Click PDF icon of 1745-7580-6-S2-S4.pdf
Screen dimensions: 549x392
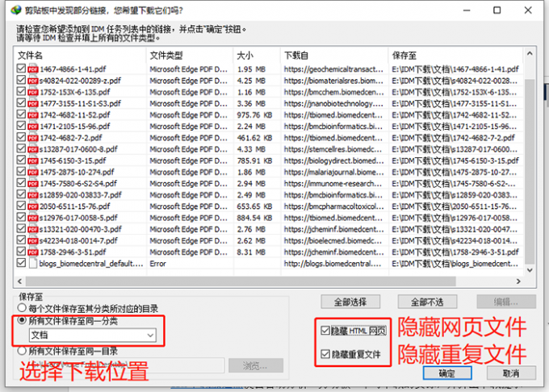coord(33,184)
